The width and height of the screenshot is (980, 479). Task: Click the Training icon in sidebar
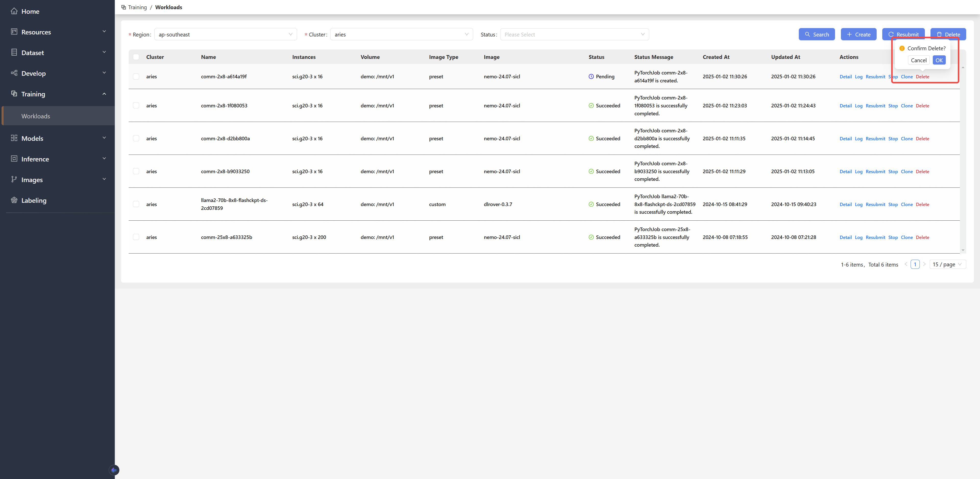click(x=14, y=94)
